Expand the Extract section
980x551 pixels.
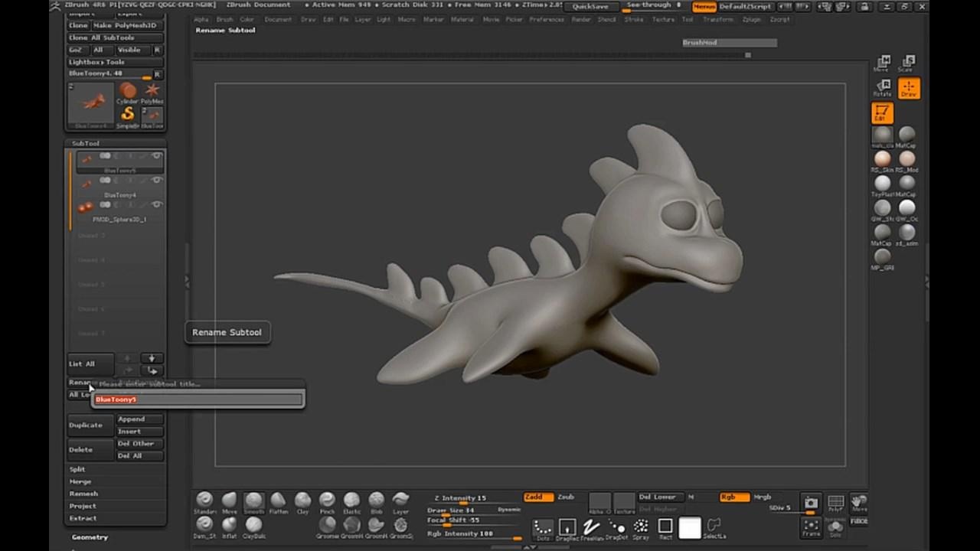pyautogui.click(x=83, y=518)
